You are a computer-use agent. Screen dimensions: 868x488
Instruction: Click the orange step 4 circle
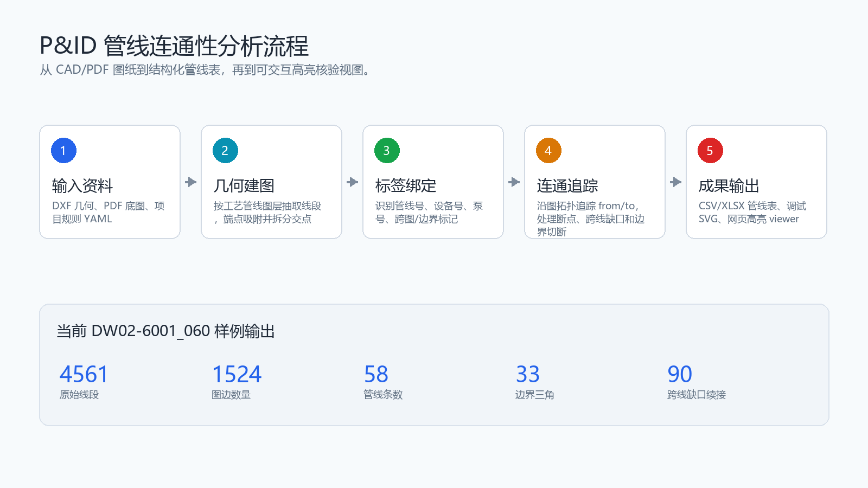(x=548, y=151)
